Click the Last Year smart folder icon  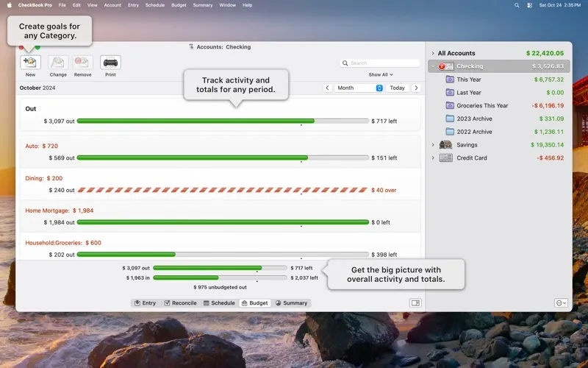coord(450,93)
